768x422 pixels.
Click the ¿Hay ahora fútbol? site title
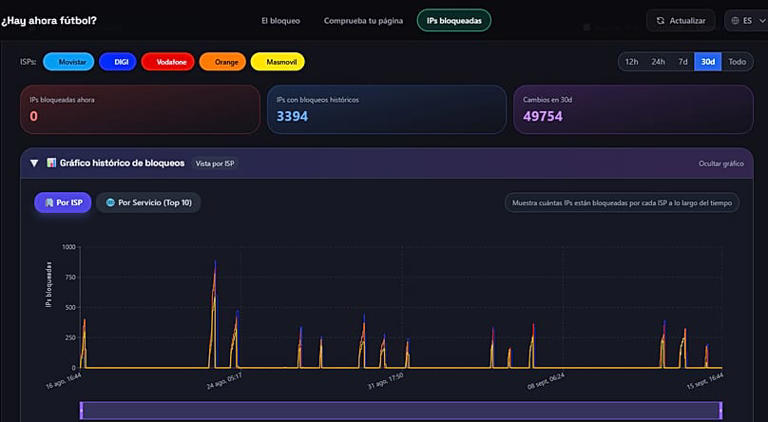click(x=49, y=21)
